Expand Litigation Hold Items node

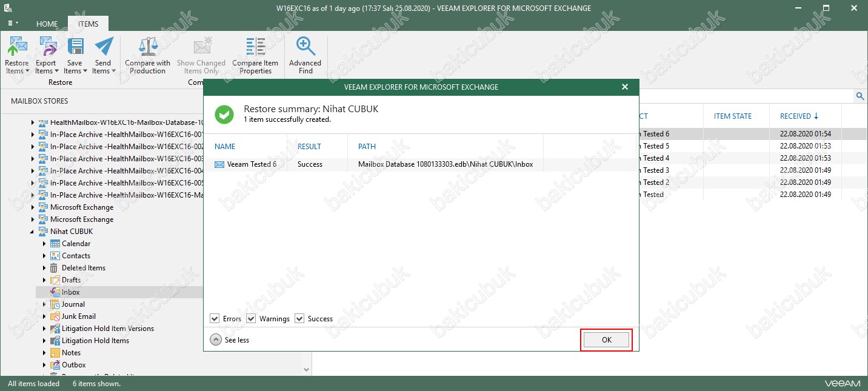coord(44,341)
